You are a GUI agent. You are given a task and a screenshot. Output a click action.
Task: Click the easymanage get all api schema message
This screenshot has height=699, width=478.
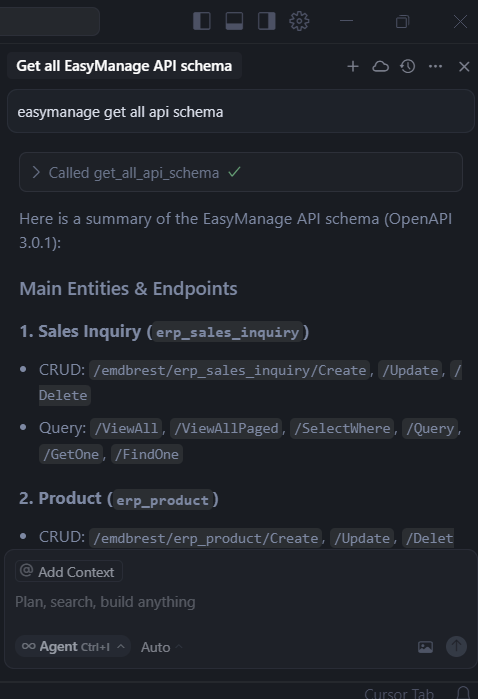tap(241, 111)
